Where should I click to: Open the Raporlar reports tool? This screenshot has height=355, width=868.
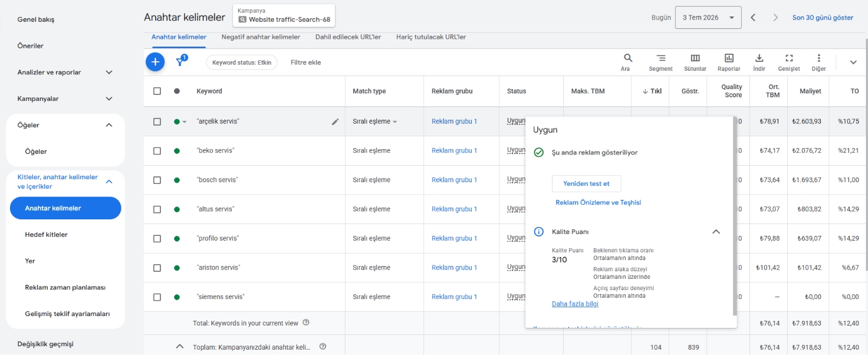pos(729,62)
